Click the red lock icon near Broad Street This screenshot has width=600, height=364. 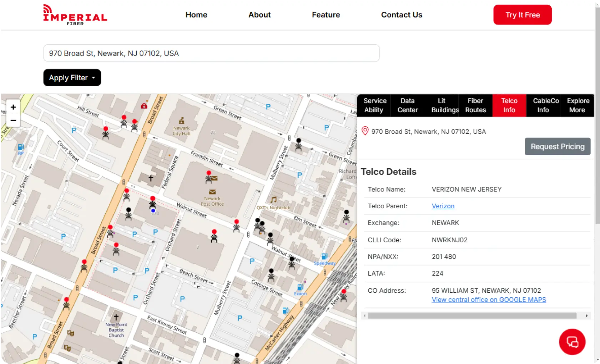tap(144, 106)
